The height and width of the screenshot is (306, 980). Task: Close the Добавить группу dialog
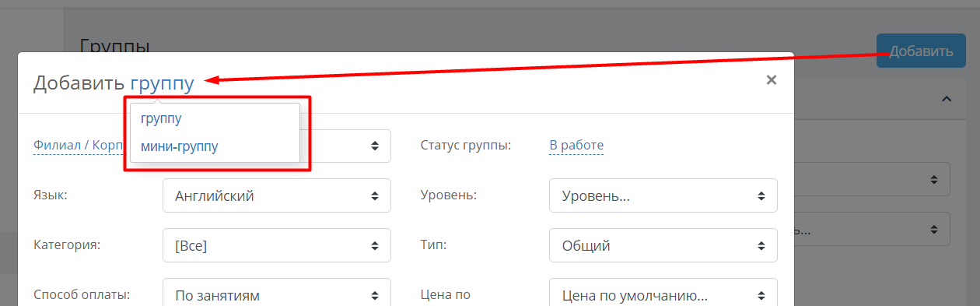coord(772,79)
